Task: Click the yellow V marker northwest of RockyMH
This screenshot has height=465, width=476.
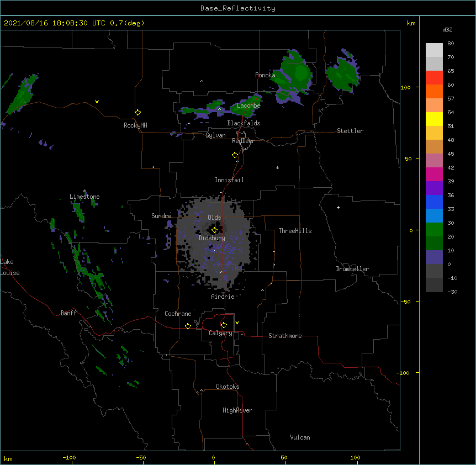Action: coord(97,102)
